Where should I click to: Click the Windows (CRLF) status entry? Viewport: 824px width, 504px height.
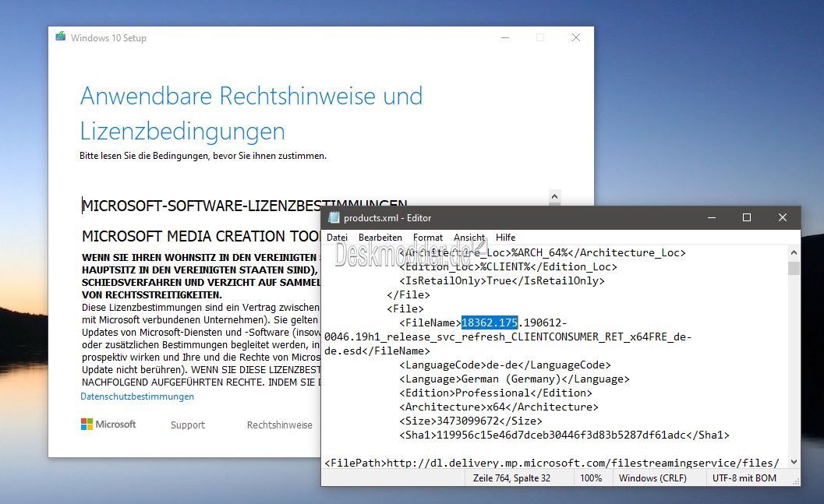(x=652, y=478)
